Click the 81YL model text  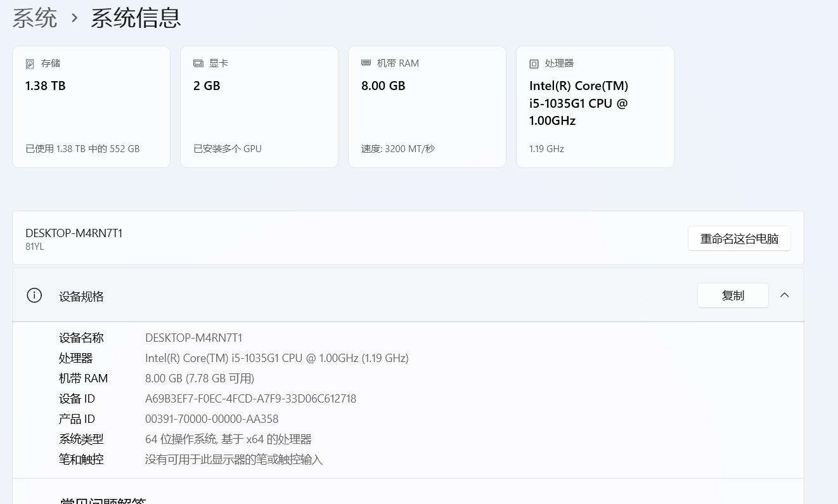(x=35, y=247)
